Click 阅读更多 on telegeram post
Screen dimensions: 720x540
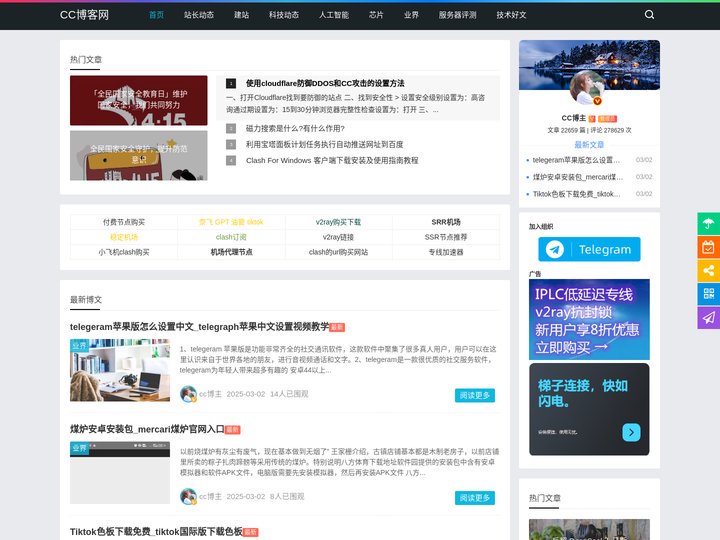coord(475,395)
